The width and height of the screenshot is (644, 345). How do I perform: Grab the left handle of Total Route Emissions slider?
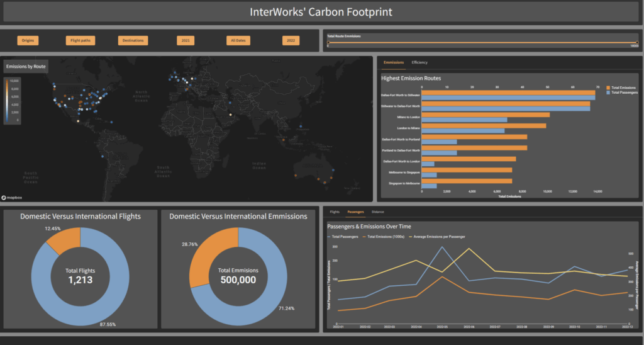[x=328, y=42]
